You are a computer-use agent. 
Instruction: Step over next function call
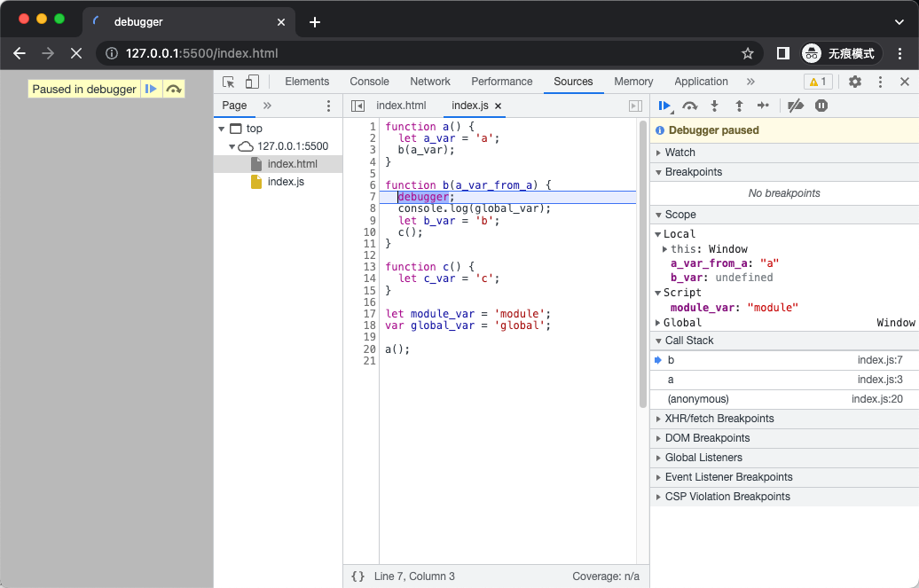click(x=690, y=106)
